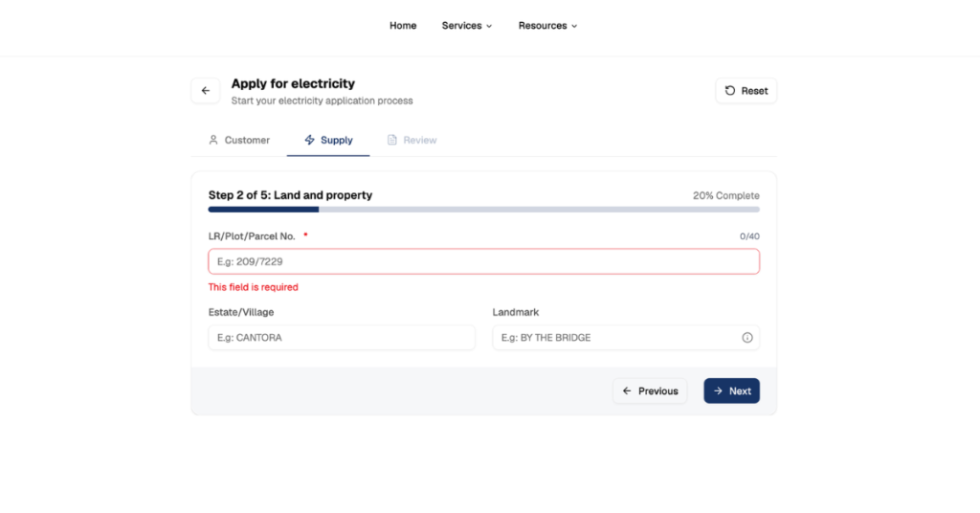980x513 pixels.
Task: Go to the Previous step
Action: coord(650,391)
